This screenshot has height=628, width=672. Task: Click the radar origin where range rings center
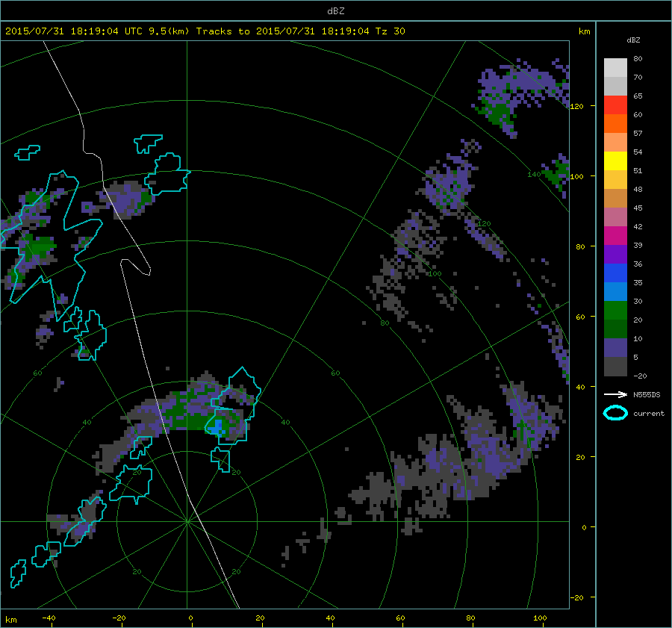(x=187, y=522)
